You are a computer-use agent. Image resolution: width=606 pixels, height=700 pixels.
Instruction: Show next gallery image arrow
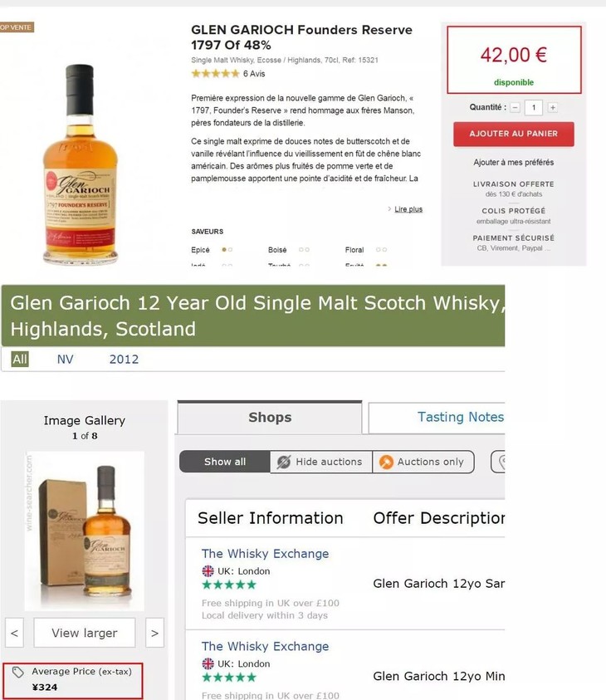pyautogui.click(x=155, y=633)
